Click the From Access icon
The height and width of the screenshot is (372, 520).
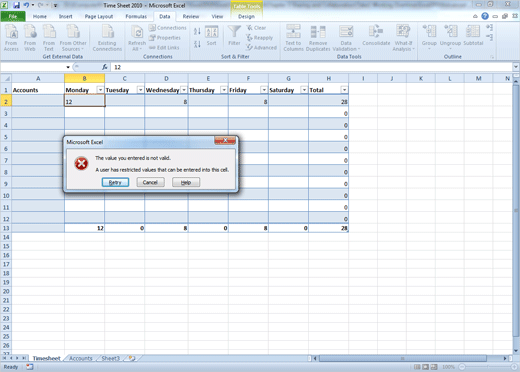(11, 38)
